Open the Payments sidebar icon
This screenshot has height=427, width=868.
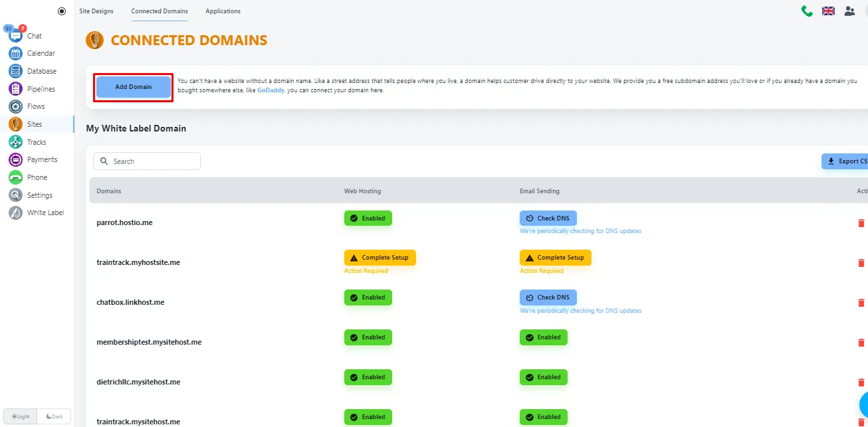pos(15,159)
